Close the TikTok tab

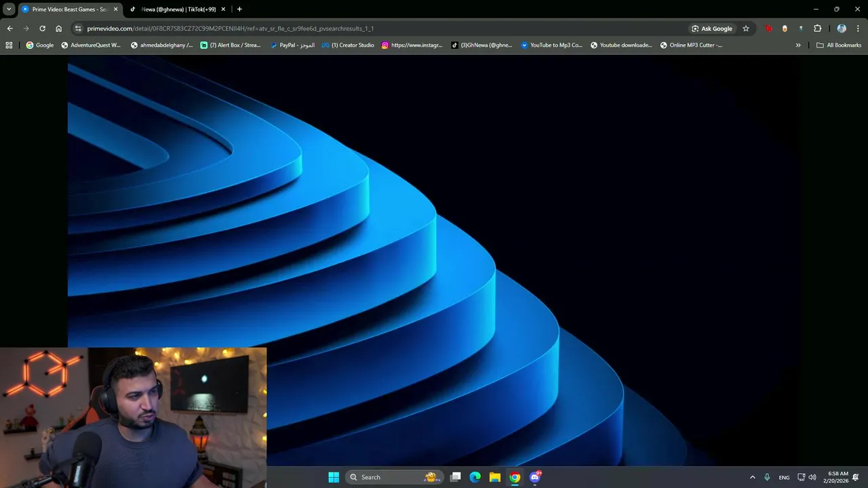point(223,9)
